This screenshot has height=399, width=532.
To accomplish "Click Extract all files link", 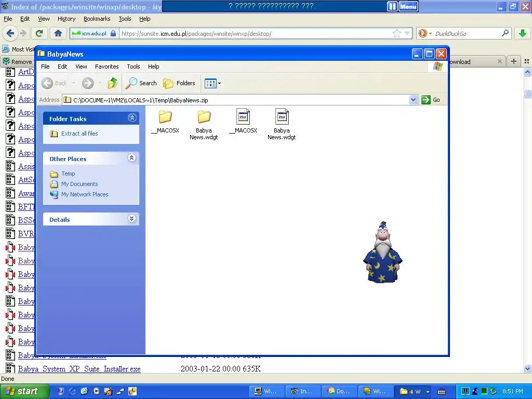I will coord(79,134).
